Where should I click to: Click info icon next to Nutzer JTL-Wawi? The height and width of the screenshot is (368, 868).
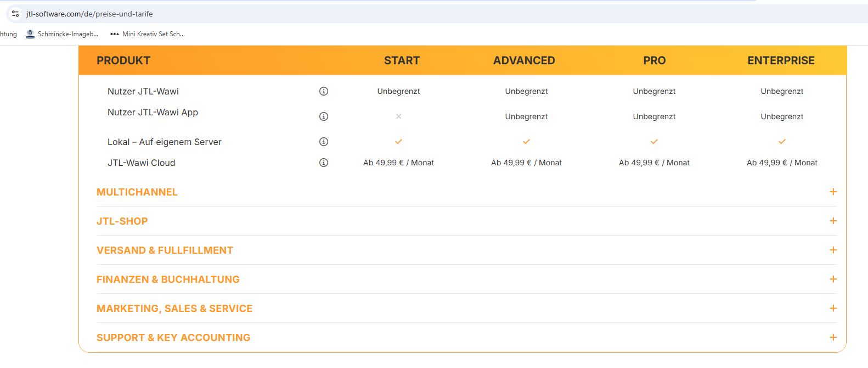tap(324, 91)
